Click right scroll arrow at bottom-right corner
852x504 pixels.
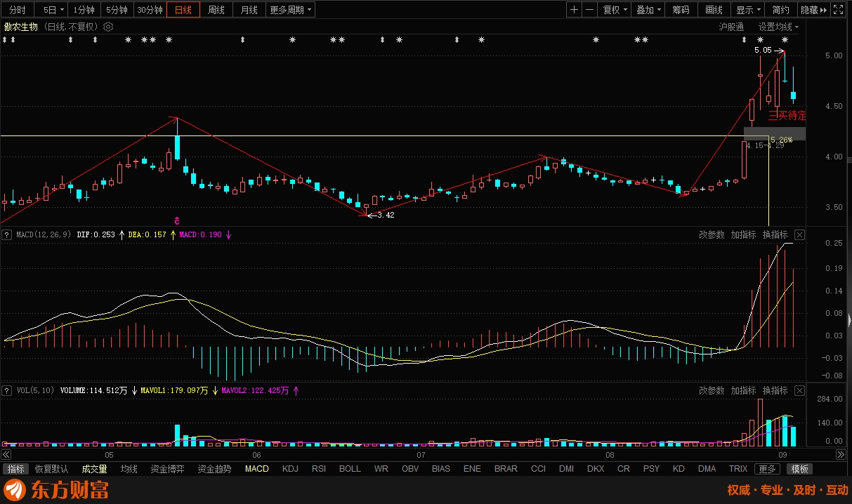tap(841, 455)
